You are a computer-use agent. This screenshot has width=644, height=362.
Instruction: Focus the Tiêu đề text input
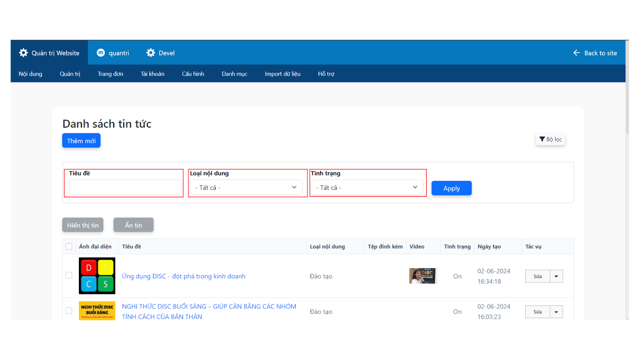click(125, 187)
